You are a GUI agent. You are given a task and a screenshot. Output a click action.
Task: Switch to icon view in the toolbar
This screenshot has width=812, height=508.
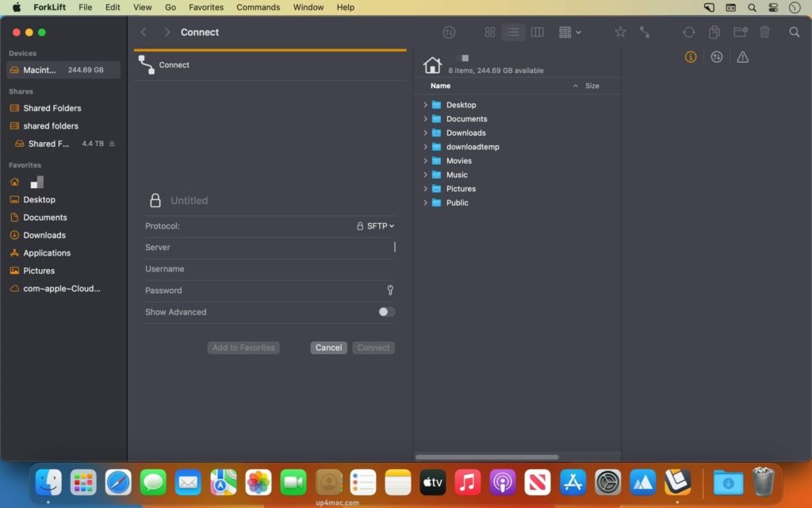(490, 32)
